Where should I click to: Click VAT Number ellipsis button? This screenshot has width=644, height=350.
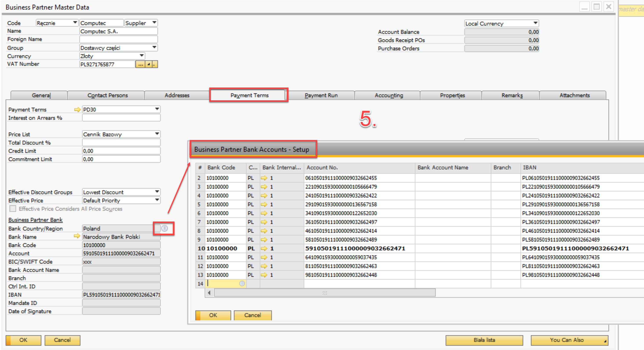pos(140,64)
